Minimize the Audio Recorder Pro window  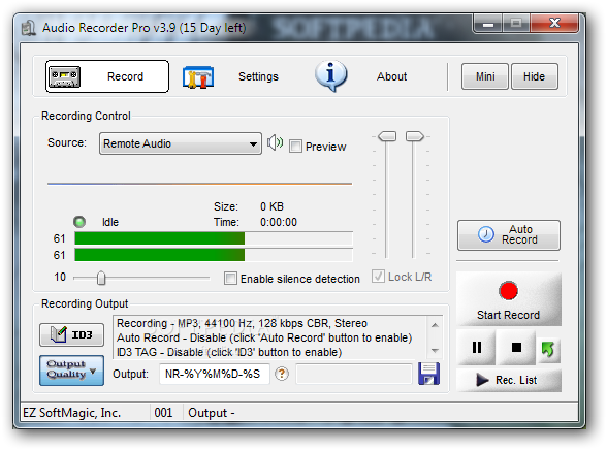pyautogui.click(x=488, y=24)
